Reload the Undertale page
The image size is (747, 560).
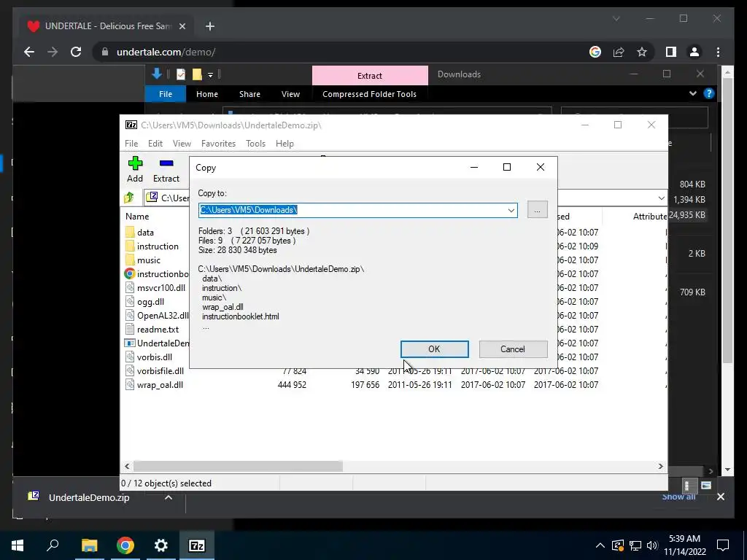click(76, 52)
